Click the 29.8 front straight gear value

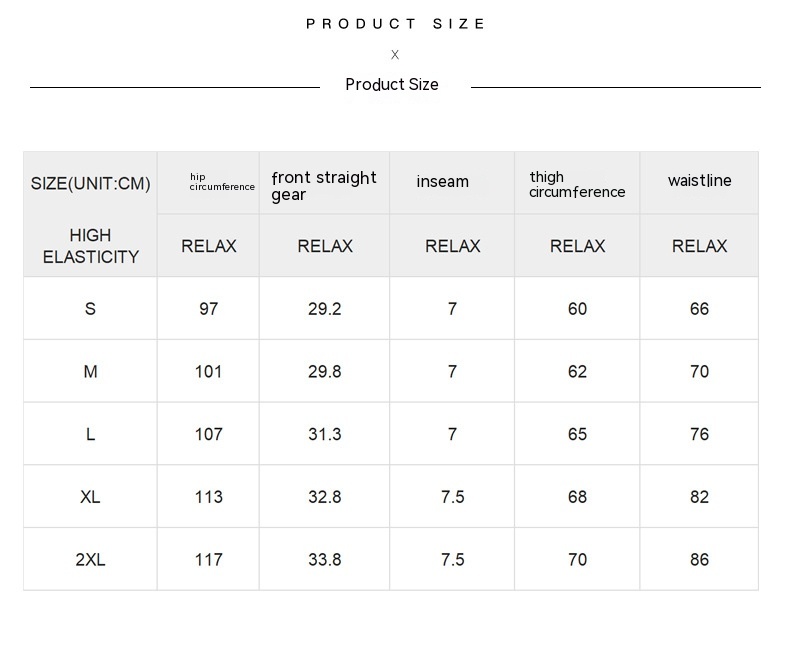pyautogui.click(x=324, y=372)
